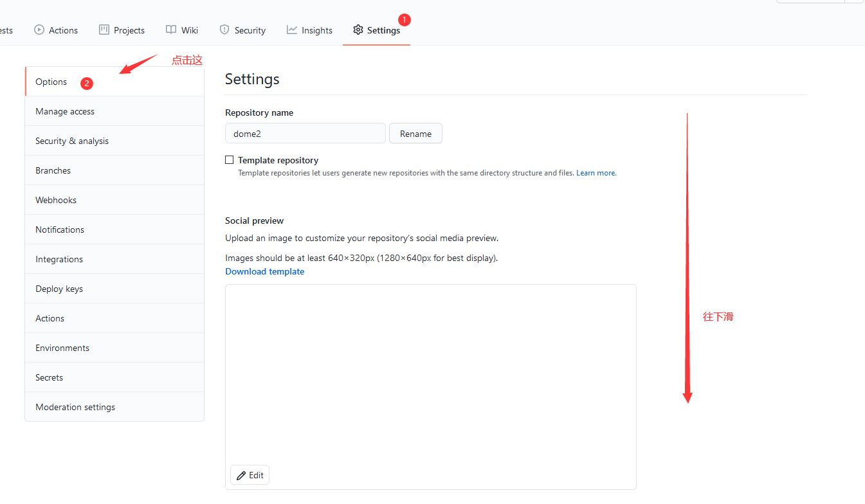The height and width of the screenshot is (504, 865).
Task: Click the Wiki book icon
Action: [171, 30]
